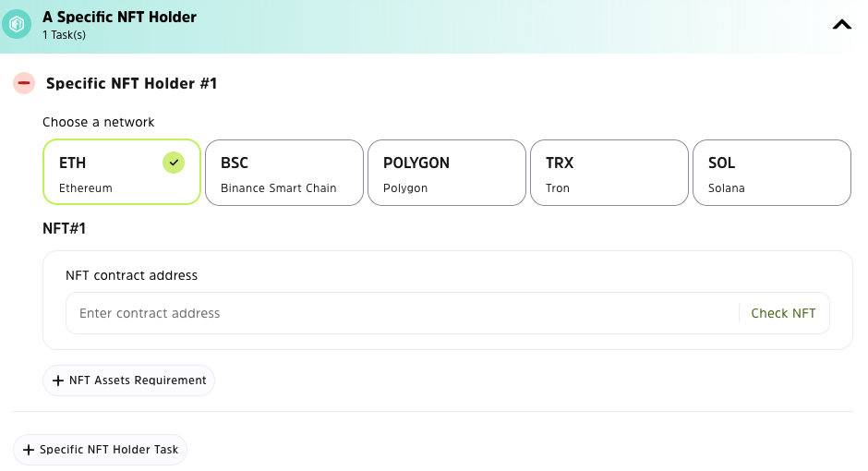Click plus icon beside Specific NFT Holder Task
Screen dimensions: 868x471
click(28, 450)
